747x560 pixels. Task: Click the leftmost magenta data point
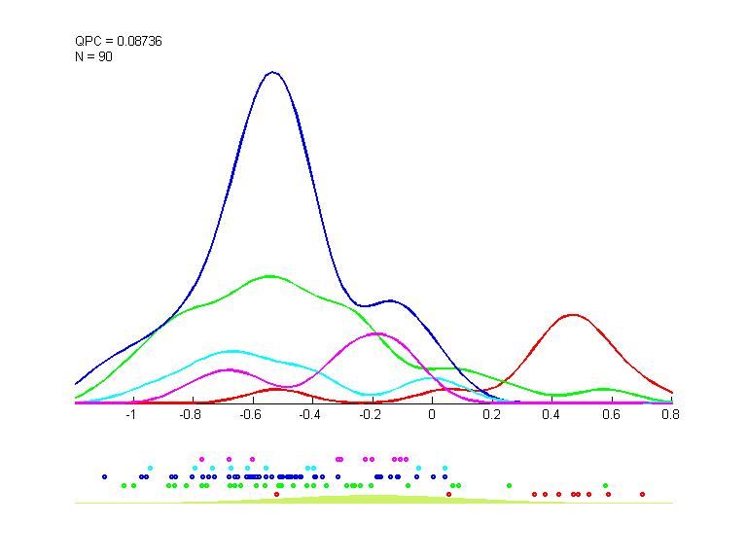coord(201,458)
